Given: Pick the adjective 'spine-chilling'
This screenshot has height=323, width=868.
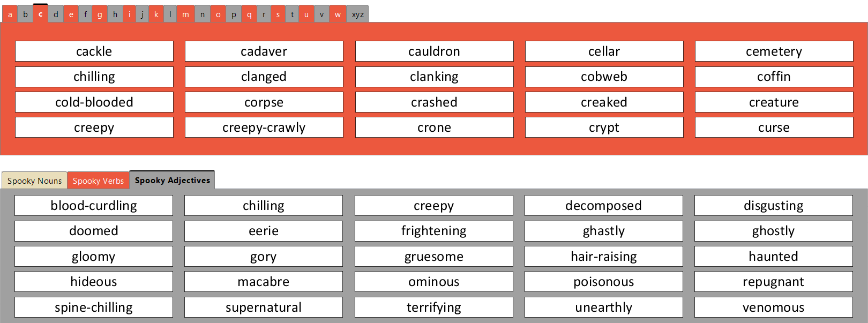Looking at the screenshot, I should 94,307.
